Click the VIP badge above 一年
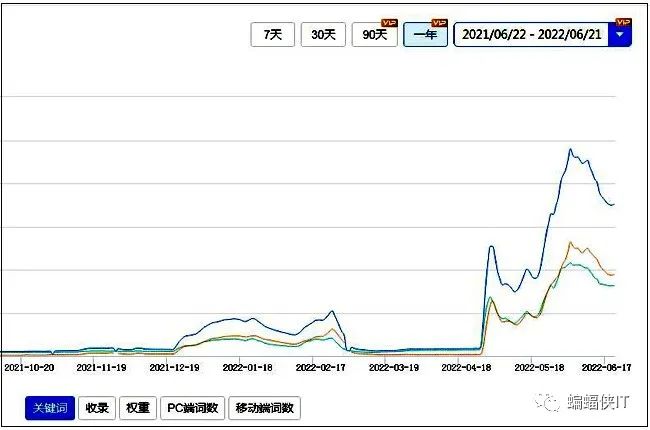 [438, 22]
